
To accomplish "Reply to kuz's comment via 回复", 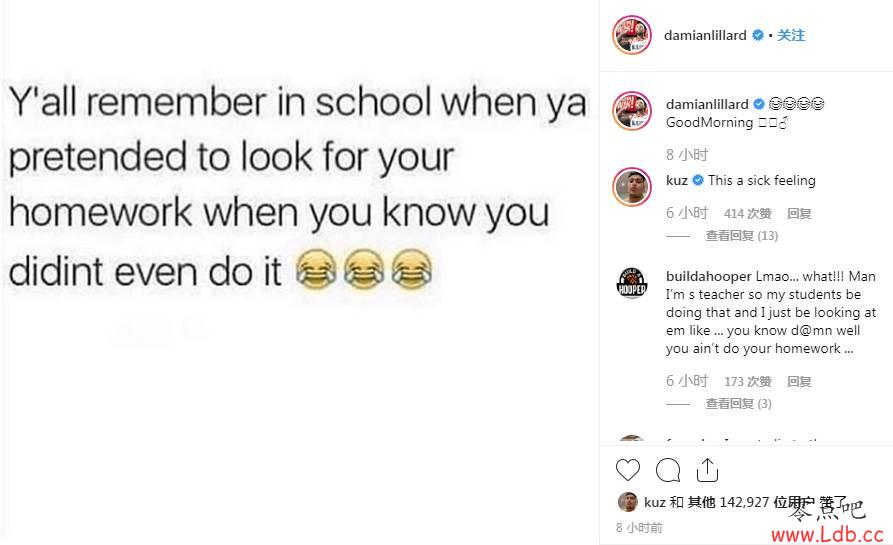I will (x=799, y=214).
